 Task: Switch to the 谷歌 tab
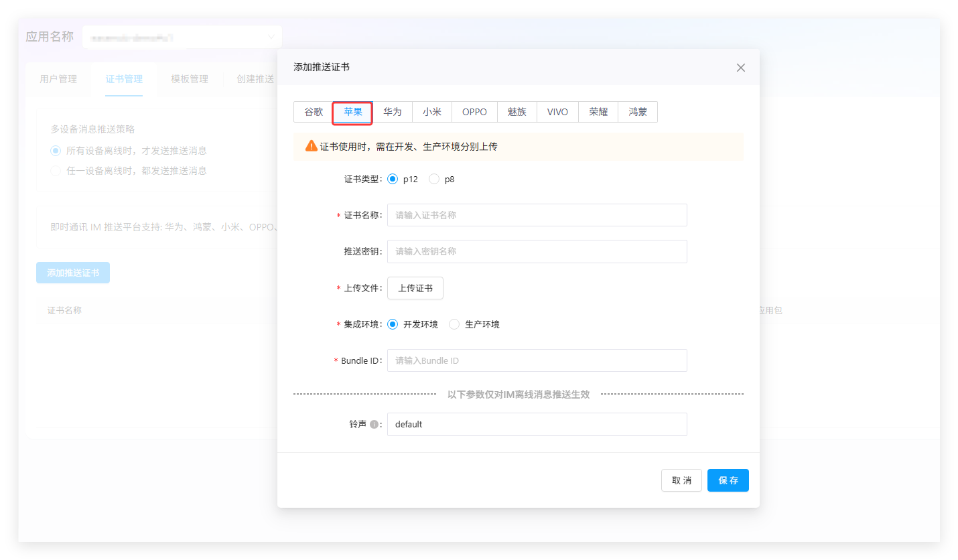314,112
